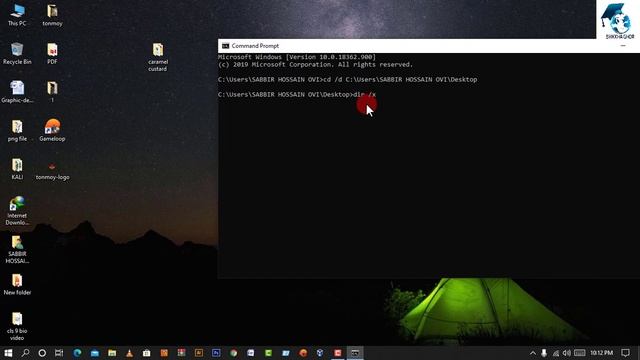Open This PC desktop icon

point(17,16)
